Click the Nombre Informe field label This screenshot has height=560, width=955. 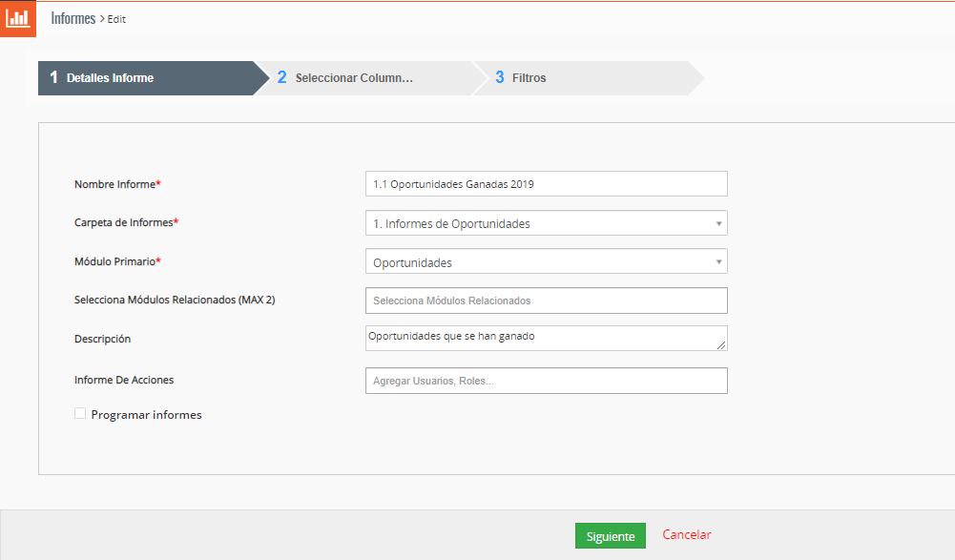[114, 184]
